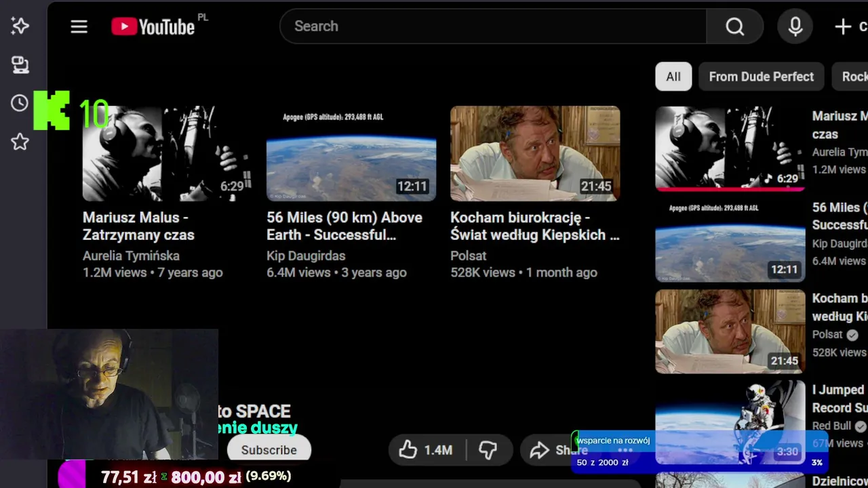Open title 56 Miles (90 km) Above Earth

(x=344, y=226)
